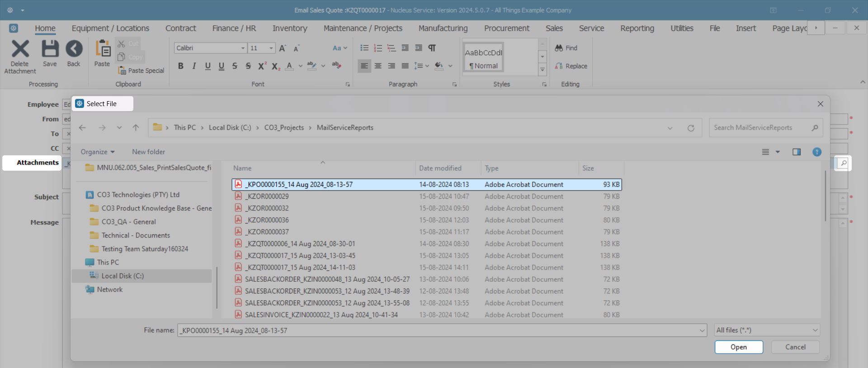Click the text highlight color button
This screenshot has height=368, width=868.
[311, 66]
